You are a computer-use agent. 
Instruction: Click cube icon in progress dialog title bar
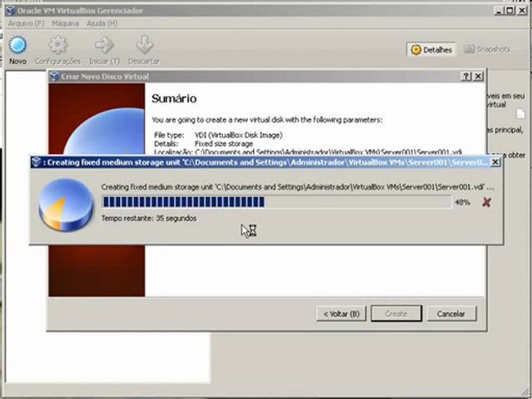tap(36, 162)
